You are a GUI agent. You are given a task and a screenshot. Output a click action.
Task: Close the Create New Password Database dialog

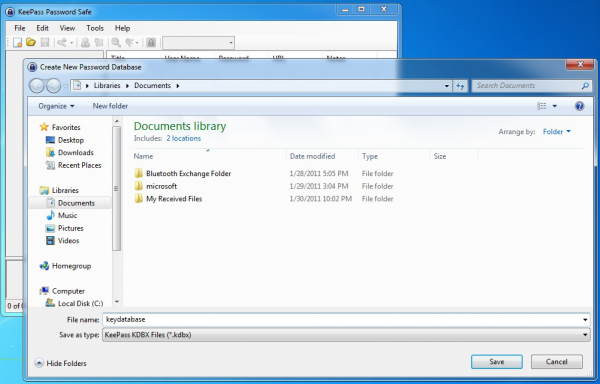[x=580, y=65]
